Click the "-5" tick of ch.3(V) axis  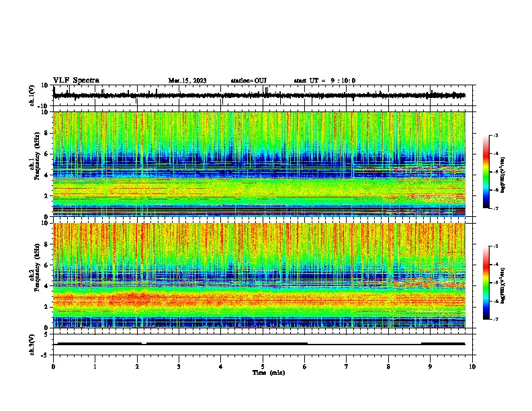[x=45, y=355]
